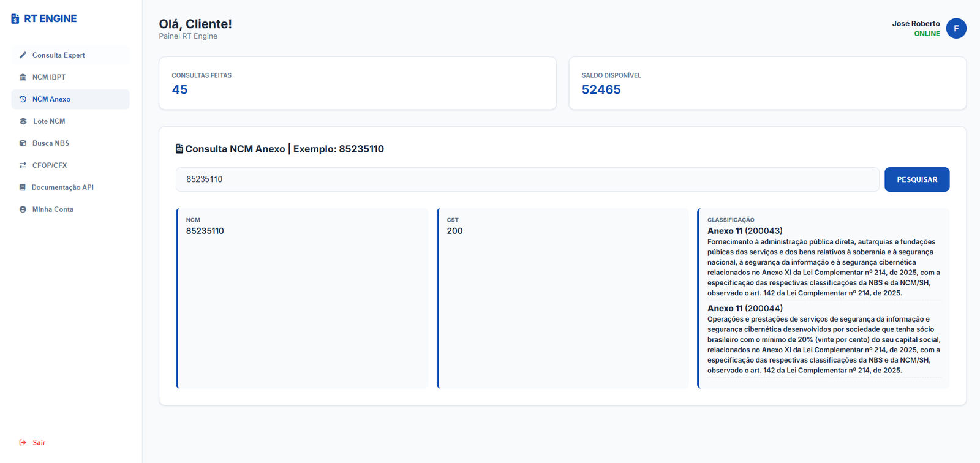Click the Saldo Disponível balance card
This screenshot has height=463, width=980.
(x=767, y=83)
